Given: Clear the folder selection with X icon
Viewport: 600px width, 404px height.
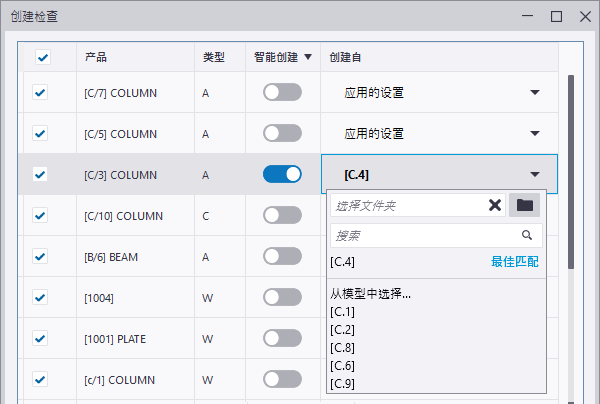Looking at the screenshot, I should pyautogui.click(x=495, y=205).
